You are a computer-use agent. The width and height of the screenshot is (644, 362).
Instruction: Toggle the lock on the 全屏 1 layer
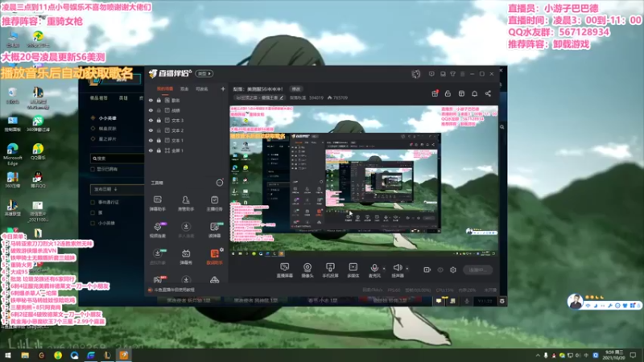[159, 150]
